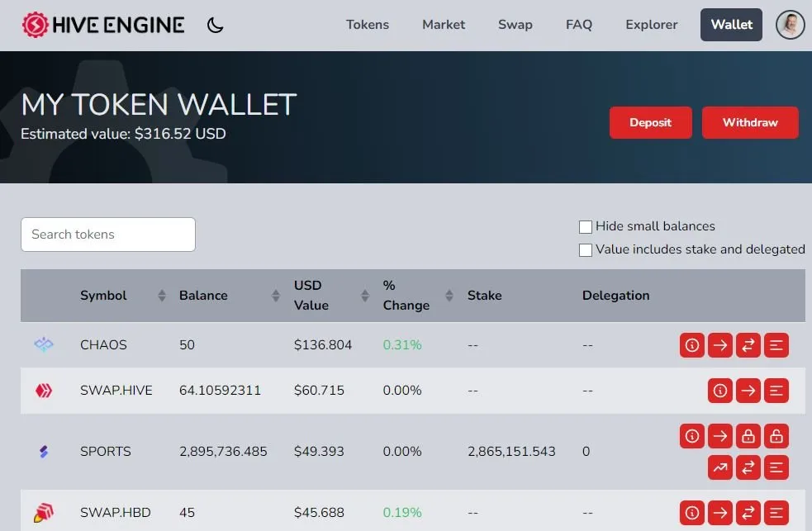Click the Hive Engine logo
The width and height of the screenshot is (812, 531).
103,25
